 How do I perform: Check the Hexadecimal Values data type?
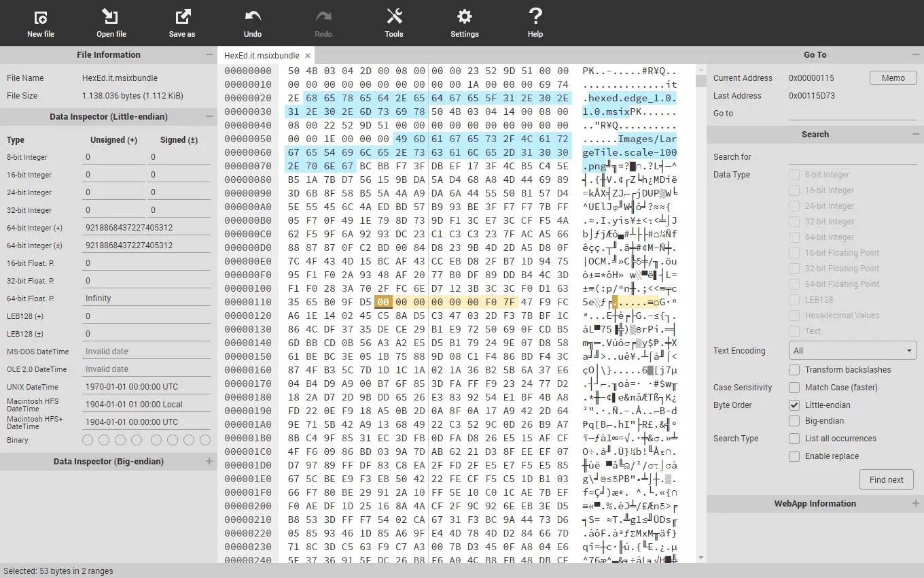pos(794,316)
